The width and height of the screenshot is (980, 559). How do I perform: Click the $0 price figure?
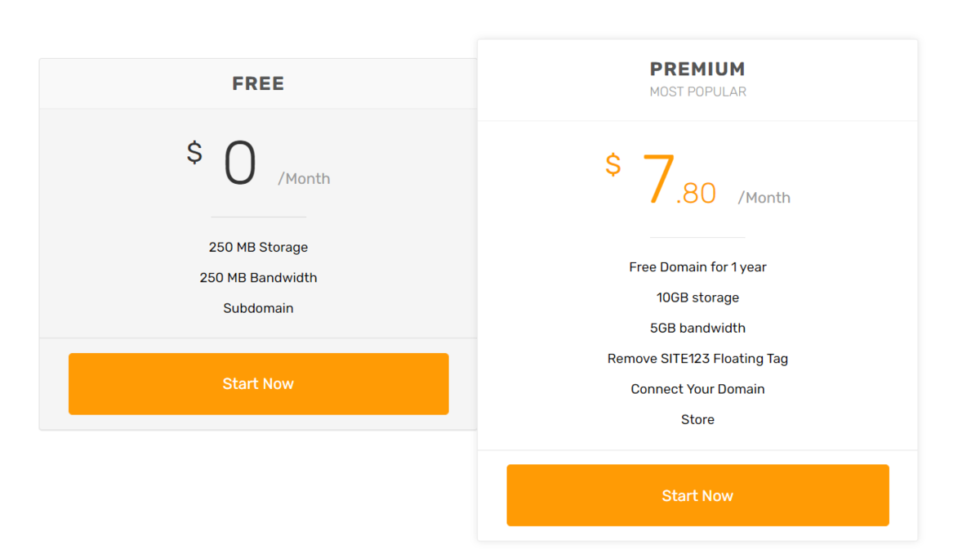pos(240,163)
